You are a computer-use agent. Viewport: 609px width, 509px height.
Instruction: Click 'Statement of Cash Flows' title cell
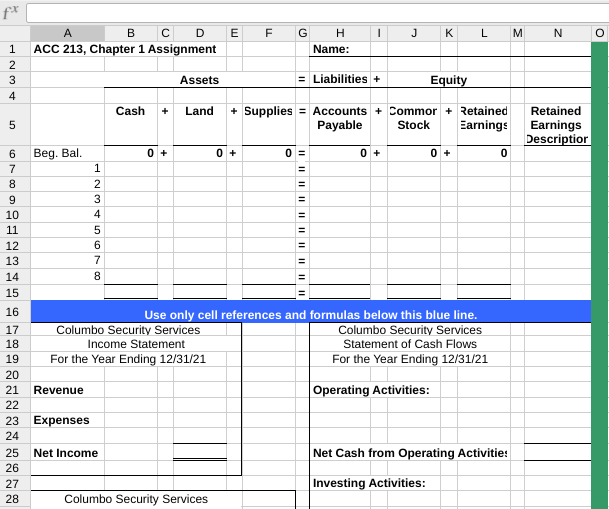click(410, 344)
